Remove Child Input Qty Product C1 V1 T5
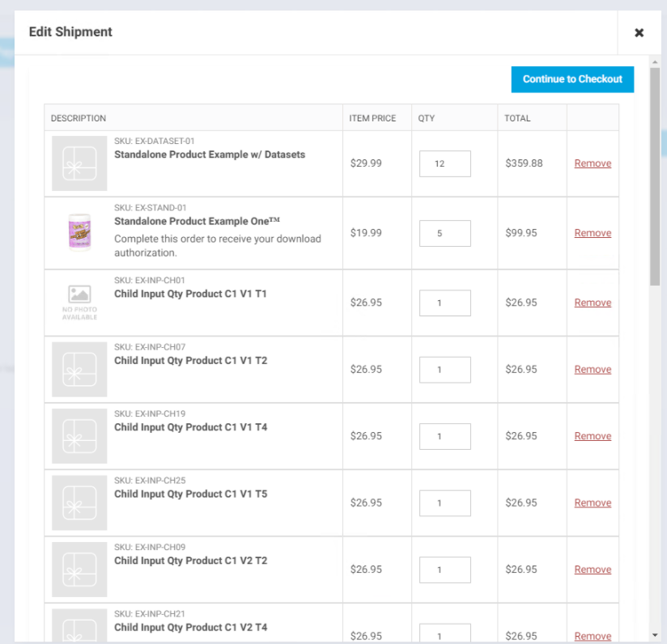This screenshot has width=667, height=644. pyautogui.click(x=593, y=503)
